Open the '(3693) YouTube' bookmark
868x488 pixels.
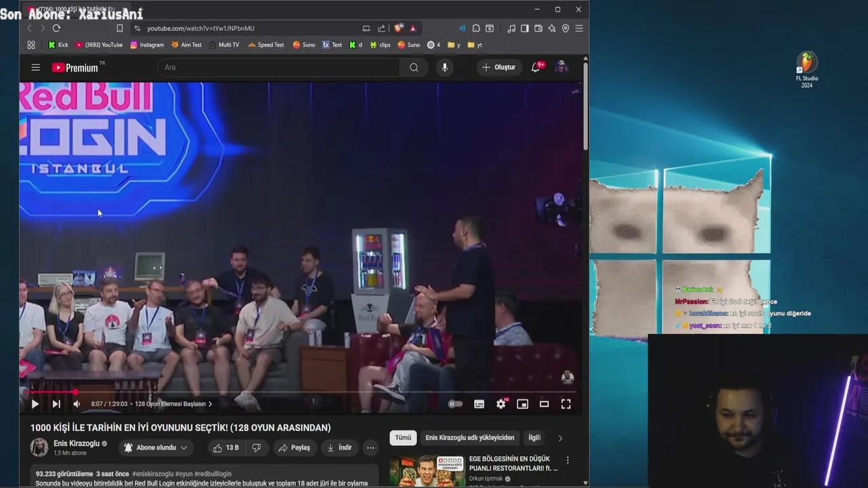(99, 45)
